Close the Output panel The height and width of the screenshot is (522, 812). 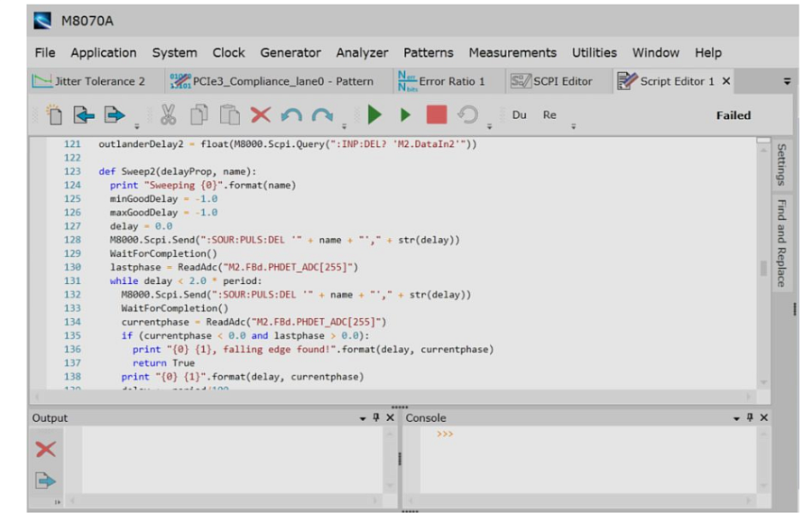click(x=391, y=417)
